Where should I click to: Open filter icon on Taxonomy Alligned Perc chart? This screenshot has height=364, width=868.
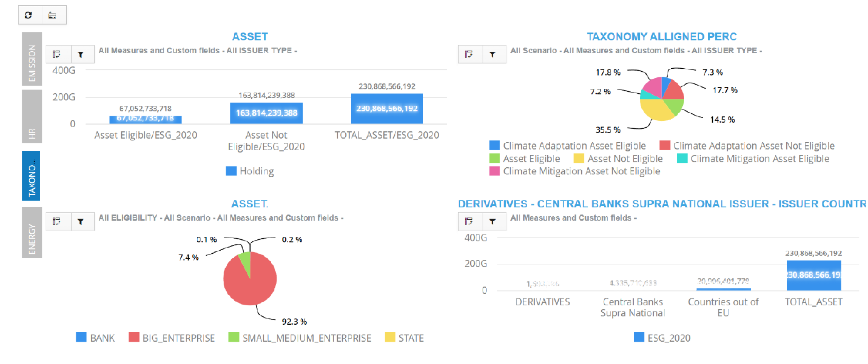tap(492, 54)
